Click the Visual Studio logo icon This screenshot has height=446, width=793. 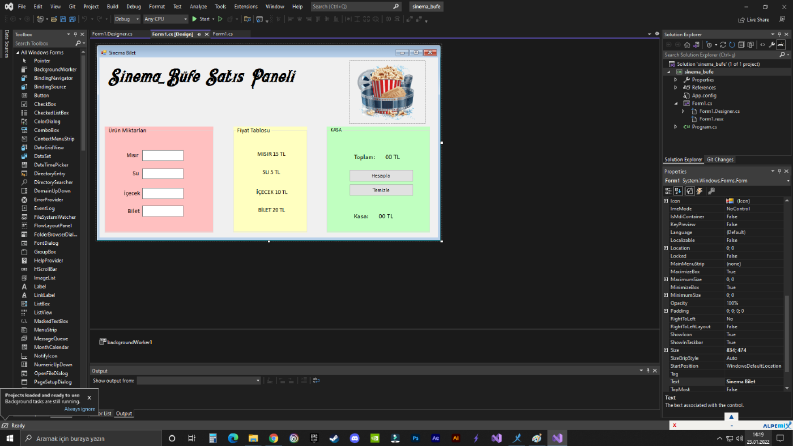click(x=9, y=7)
